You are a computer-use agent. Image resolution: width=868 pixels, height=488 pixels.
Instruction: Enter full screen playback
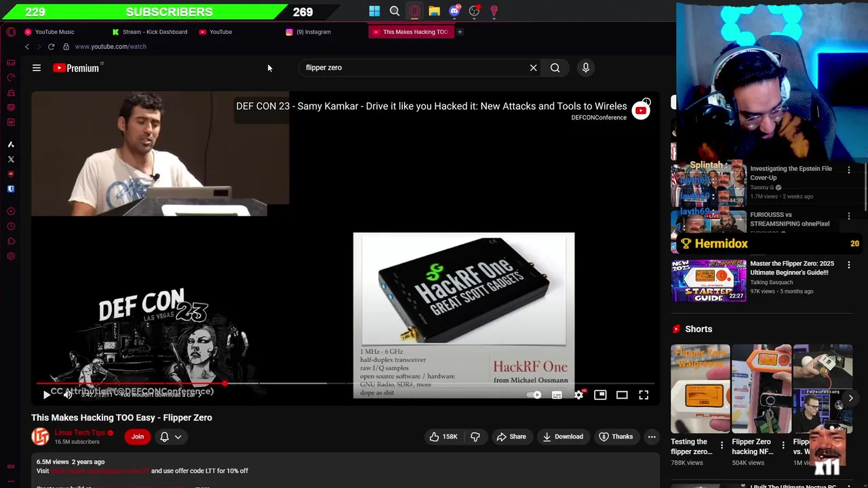644,394
